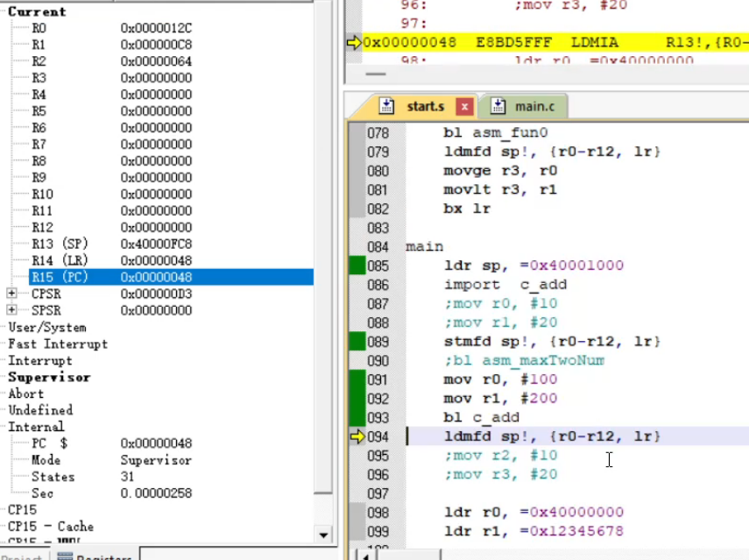This screenshot has width=749, height=560.
Task: Toggle breakpoint at line 093 gutter
Action: click(357, 417)
